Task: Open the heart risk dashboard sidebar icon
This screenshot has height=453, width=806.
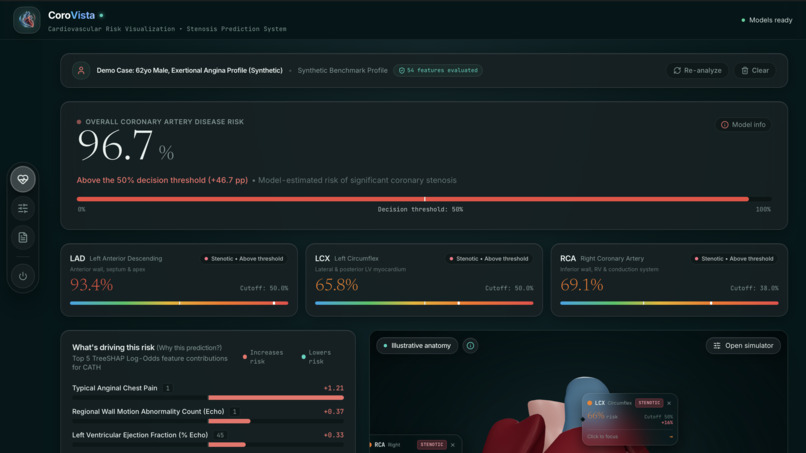Action: pos(23,179)
